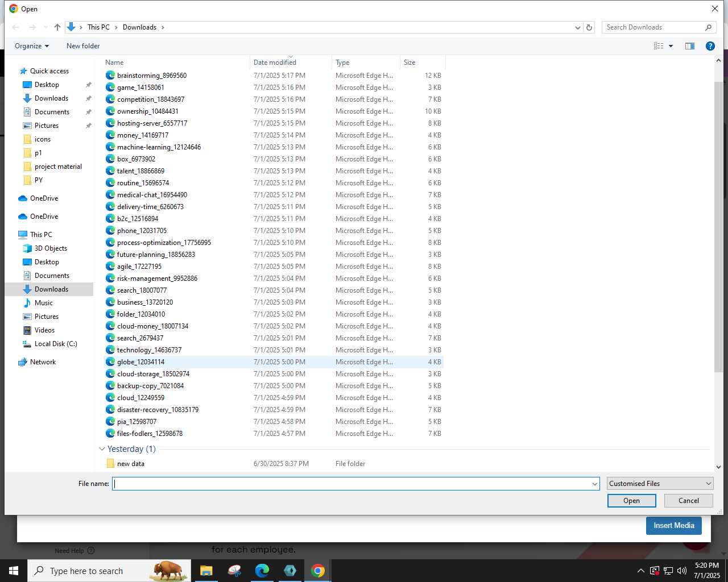Image resolution: width=728 pixels, height=582 pixels.
Task: Select the new data folder
Action: [130, 464]
